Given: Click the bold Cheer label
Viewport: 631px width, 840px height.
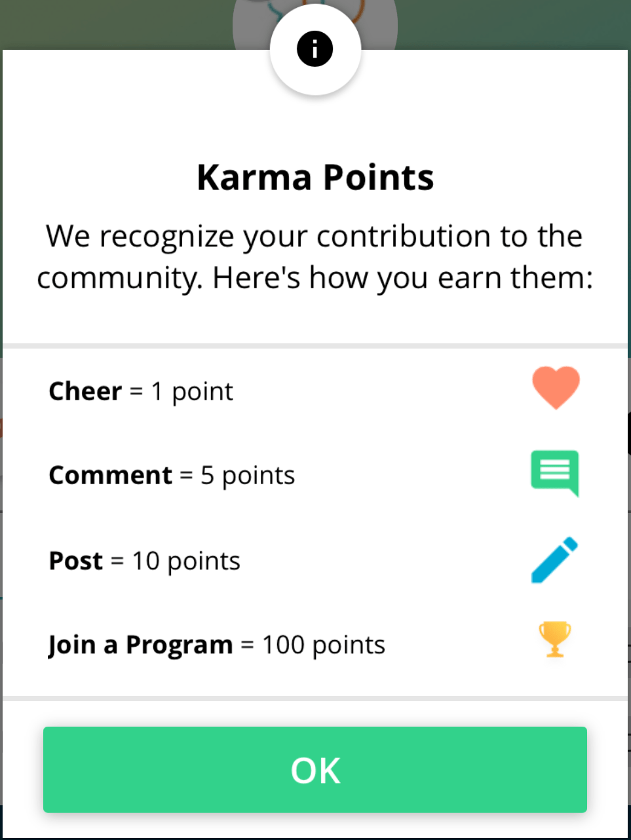Looking at the screenshot, I should click(85, 391).
